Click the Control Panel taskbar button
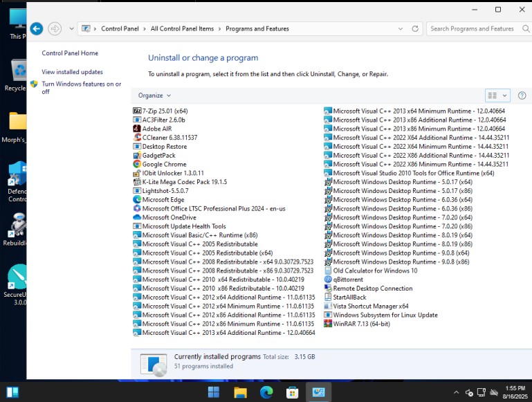 318,392
